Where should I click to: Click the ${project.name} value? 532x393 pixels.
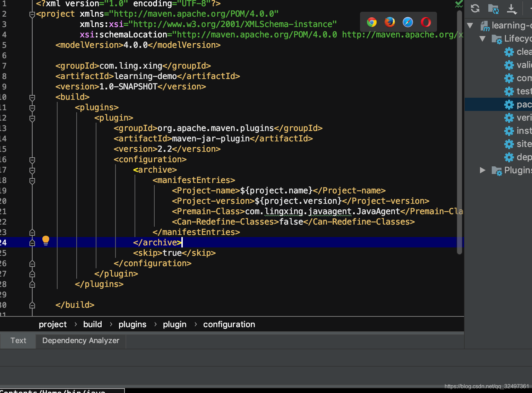pyautogui.click(x=276, y=191)
